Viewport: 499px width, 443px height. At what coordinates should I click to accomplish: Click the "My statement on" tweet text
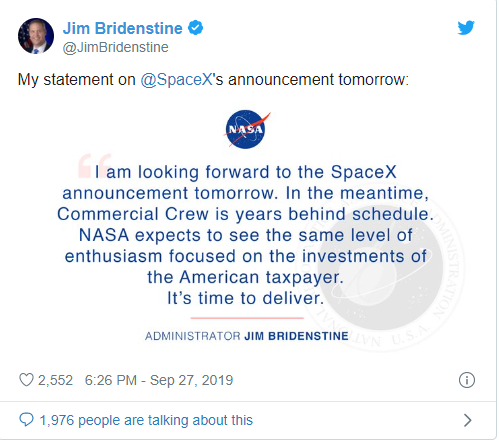77,80
